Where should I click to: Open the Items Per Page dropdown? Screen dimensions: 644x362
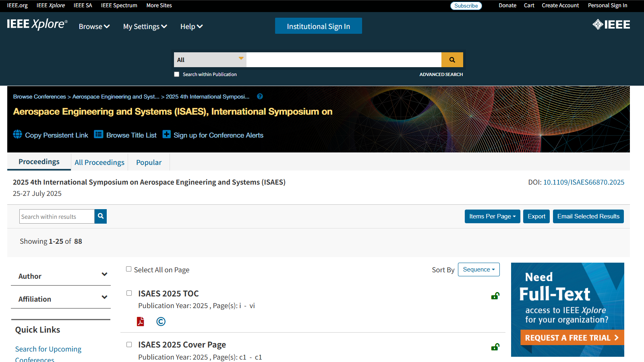pos(492,216)
